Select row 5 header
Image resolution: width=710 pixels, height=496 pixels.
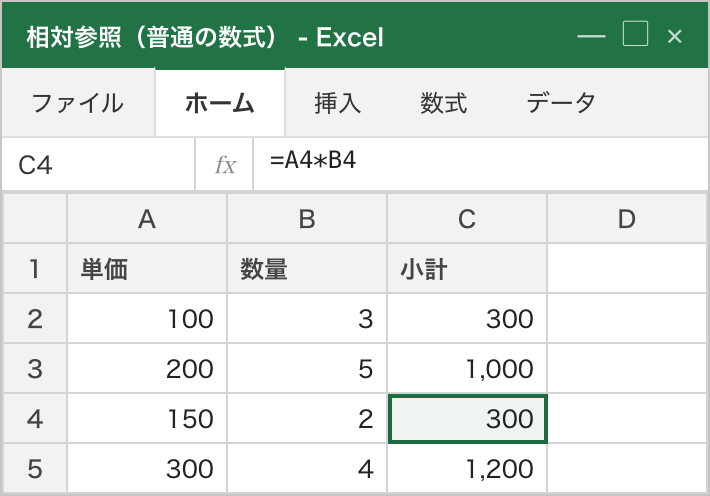pos(35,468)
